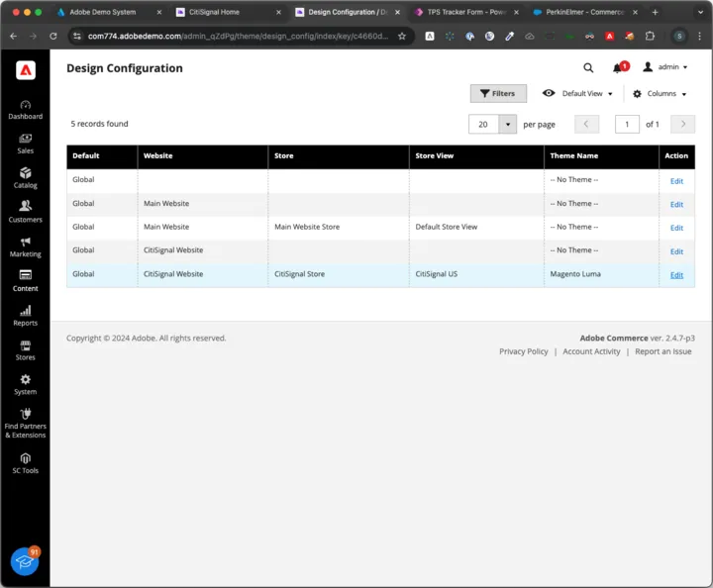Edit the CitiSignal US Magento Luma row

[x=676, y=275]
